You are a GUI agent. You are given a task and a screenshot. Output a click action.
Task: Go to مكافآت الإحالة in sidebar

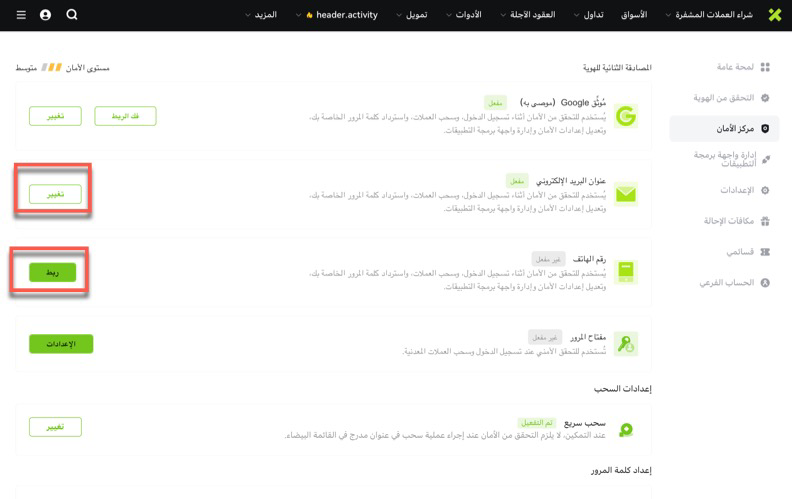(727, 221)
